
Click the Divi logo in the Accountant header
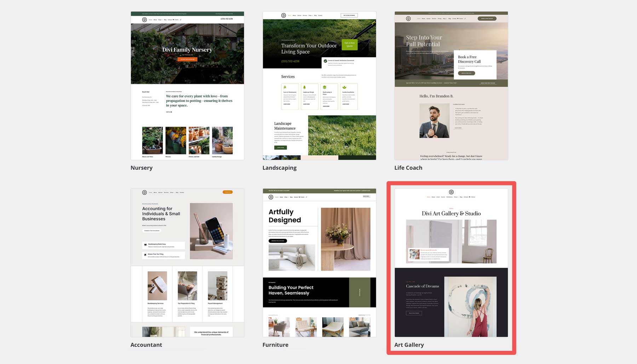pos(144,192)
